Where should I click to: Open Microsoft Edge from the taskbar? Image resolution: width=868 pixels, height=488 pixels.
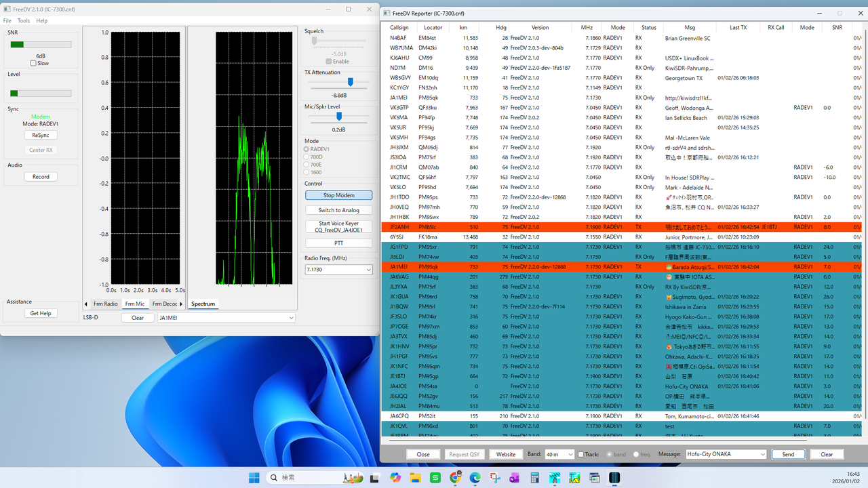tap(475, 478)
